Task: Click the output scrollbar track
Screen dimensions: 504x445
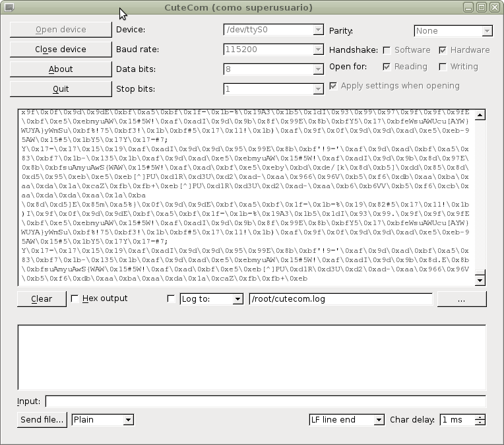Action: [480, 195]
